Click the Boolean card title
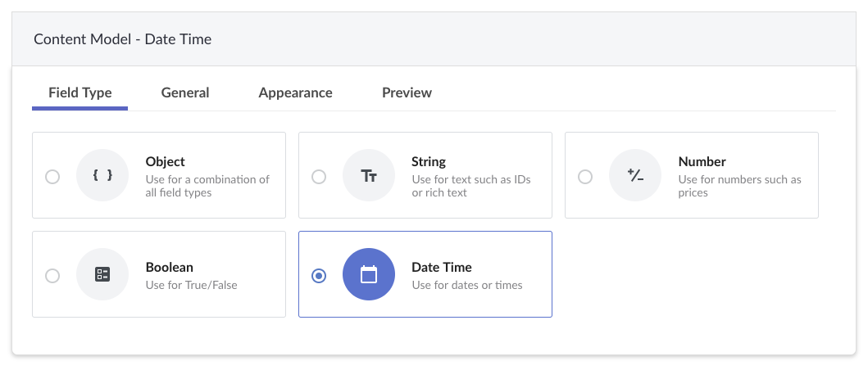Screen dimensions: 868x370 [x=170, y=267]
